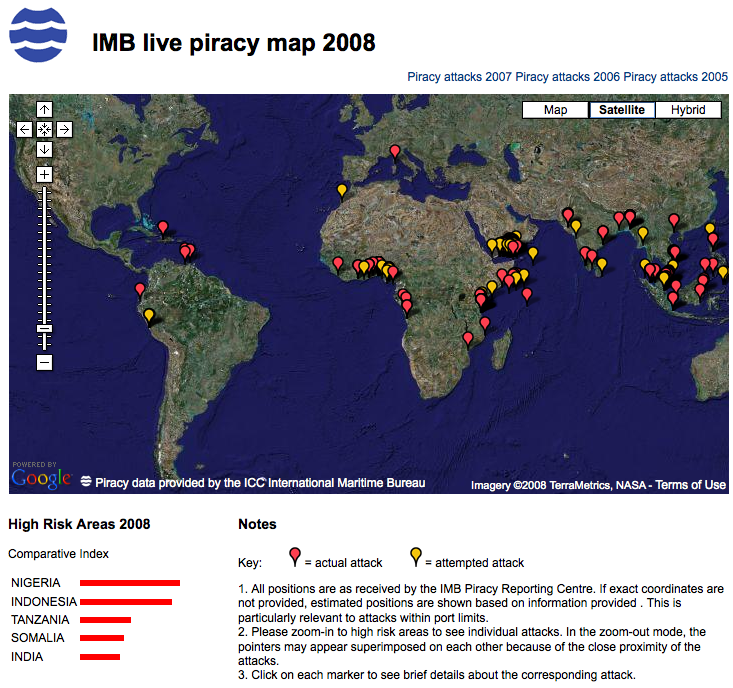Image resolution: width=733 pixels, height=688 pixels.
Task: Click the yellow marker near Morocco
Action: (x=342, y=192)
